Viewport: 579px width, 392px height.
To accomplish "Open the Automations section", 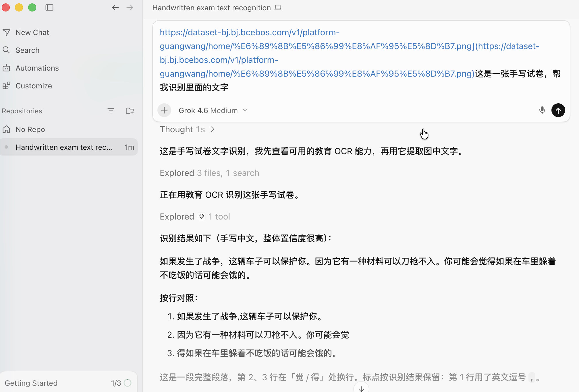I will pyautogui.click(x=37, y=68).
